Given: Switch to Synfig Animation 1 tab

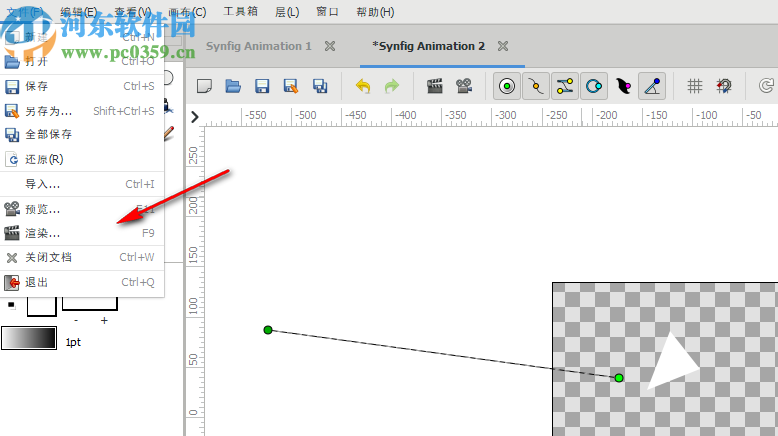Looking at the screenshot, I should pyautogui.click(x=259, y=46).
